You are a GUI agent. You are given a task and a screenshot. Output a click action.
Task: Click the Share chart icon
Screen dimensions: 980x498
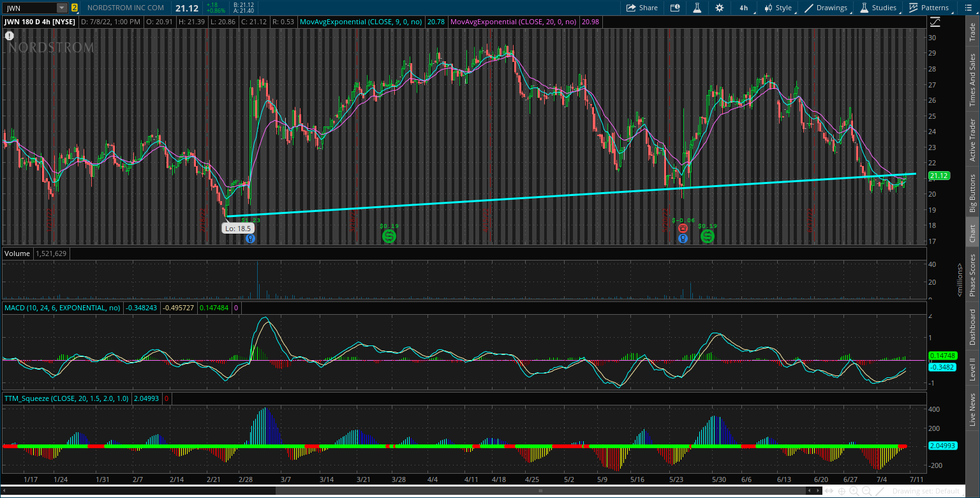tap(642, 8)
